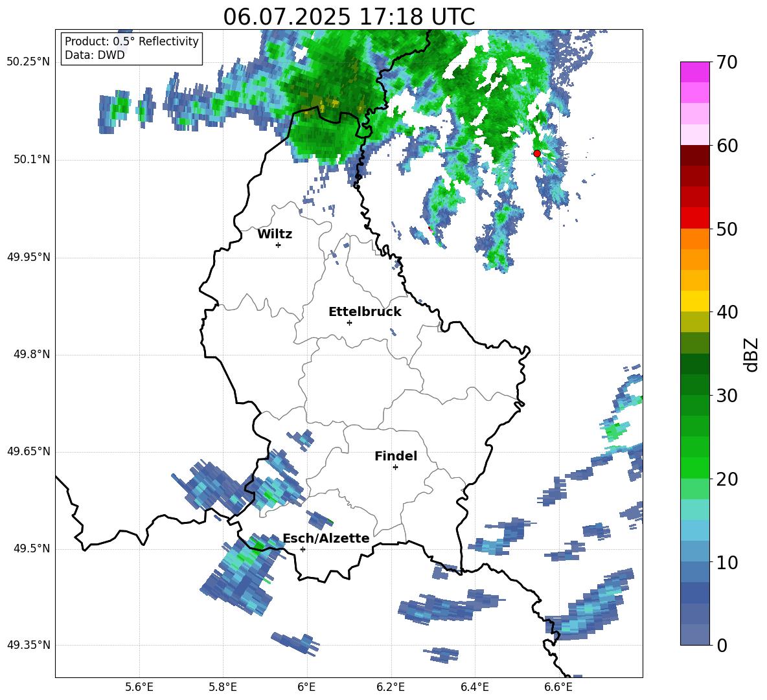The height and width of the screenshot is (700, 767).
Task: Click the title 06.07.2025 17:18 UTC
Action: point(349,17)
